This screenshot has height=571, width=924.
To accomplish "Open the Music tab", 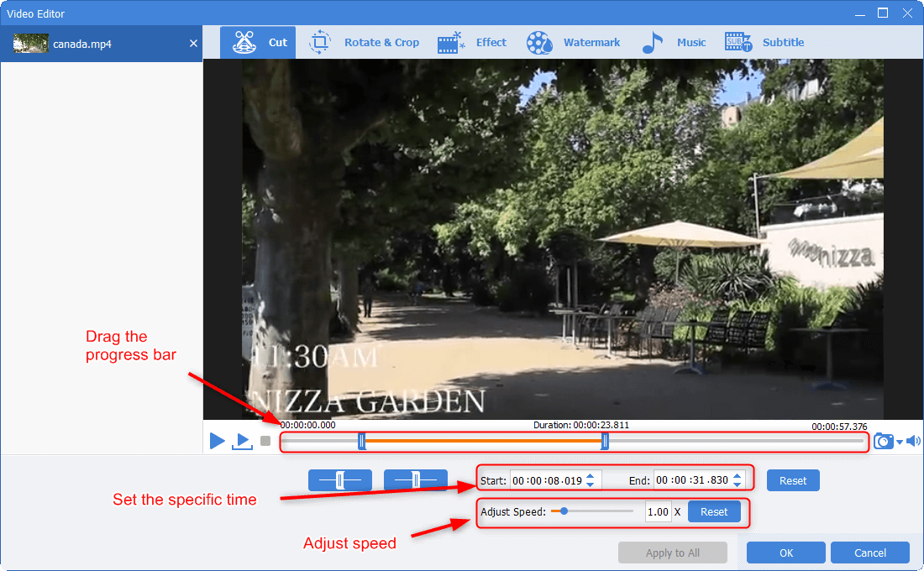I will point(674,43).
